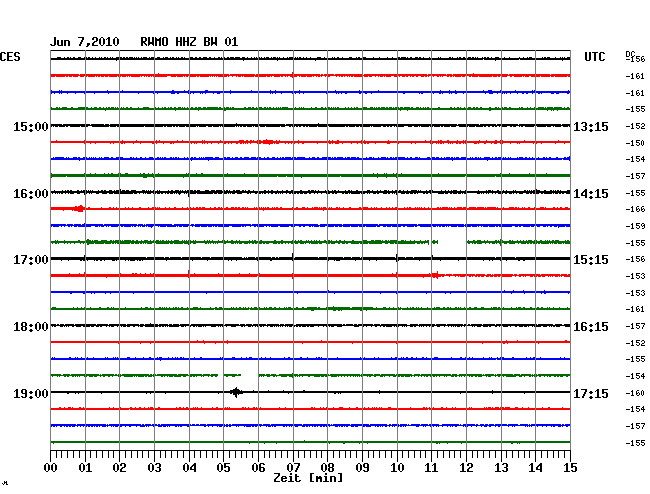Click the black seismic burst on the 19:00 trace
The image size is (650, 494).
point(236,392)
